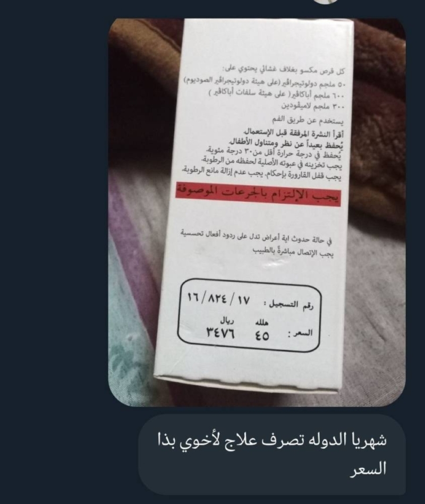Click the first line كل قرص مكسو بغلاف غشائي
The width and height of the screenshot is (425, 504).
[x=283, y=70]
